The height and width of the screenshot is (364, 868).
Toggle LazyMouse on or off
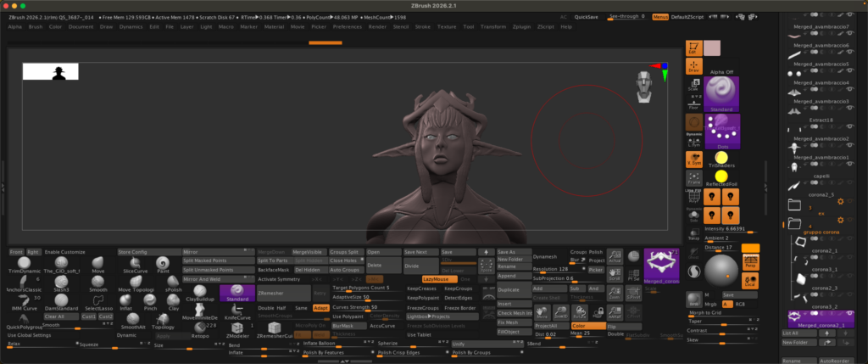point(440,279)
